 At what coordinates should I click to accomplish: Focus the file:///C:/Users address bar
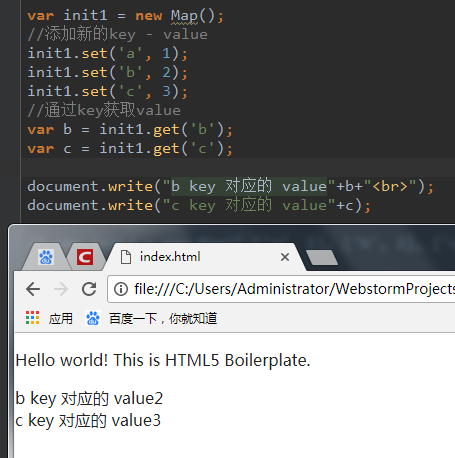coord(282,289)
